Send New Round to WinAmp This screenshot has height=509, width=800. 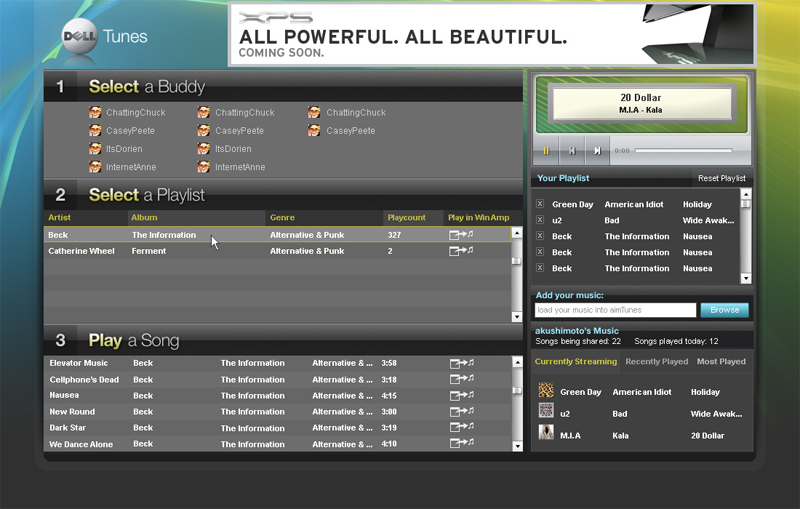click(x=462, y=411)
